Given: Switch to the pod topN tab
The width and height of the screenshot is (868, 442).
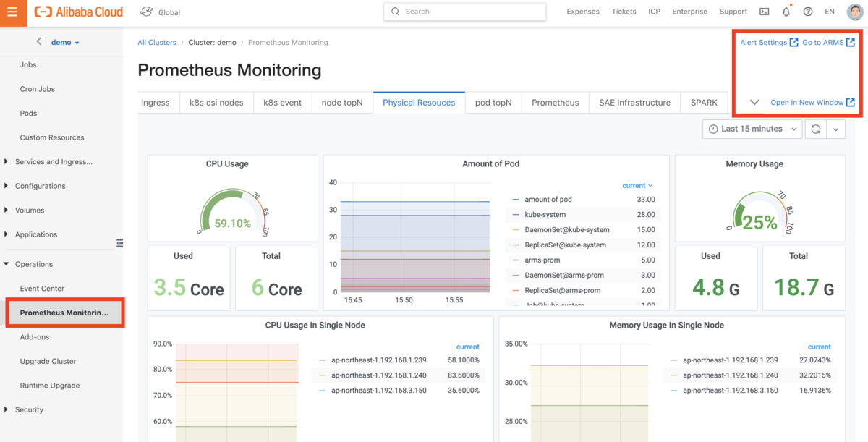Looking at the screenshot, I should tap(493, 102).
